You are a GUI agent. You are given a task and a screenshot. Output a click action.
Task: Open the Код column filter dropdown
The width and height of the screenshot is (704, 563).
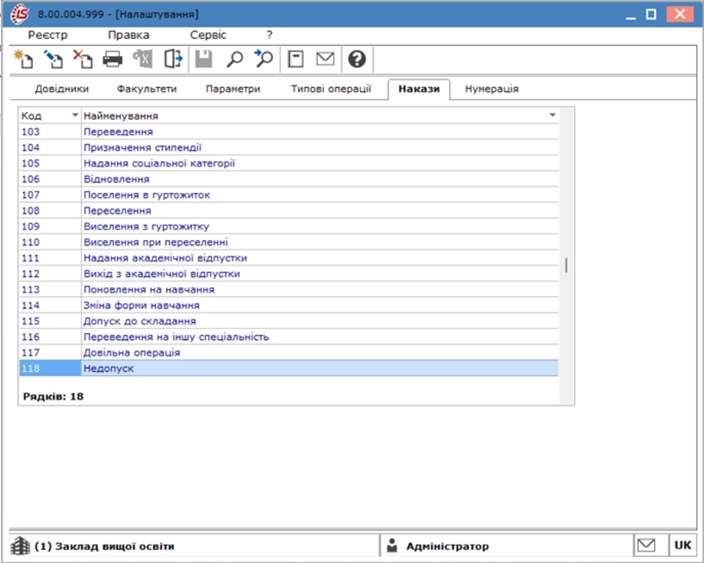pos(75,115)
